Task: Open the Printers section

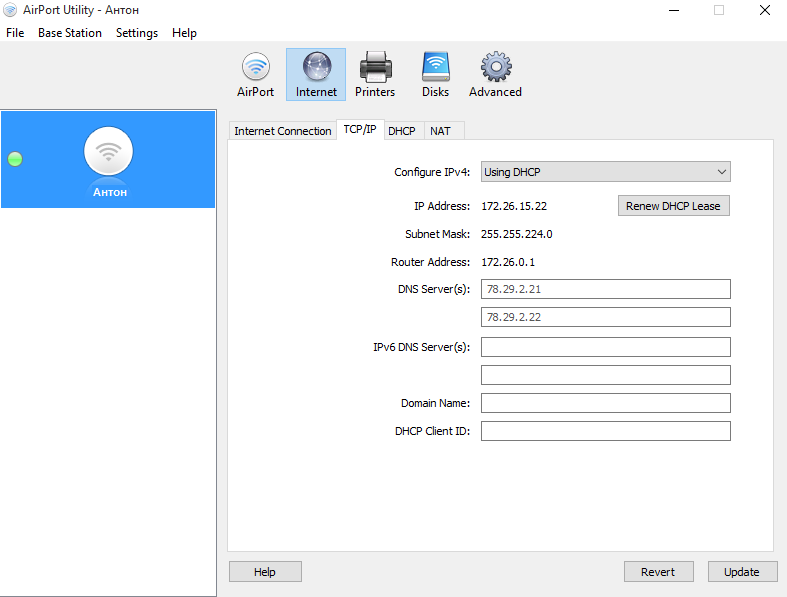Action: coord(375,75)
